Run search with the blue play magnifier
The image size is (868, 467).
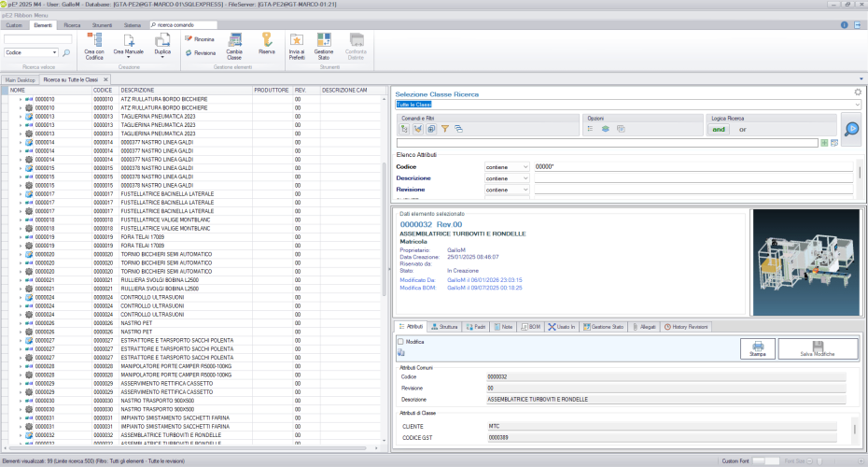(x=850, y=129)
